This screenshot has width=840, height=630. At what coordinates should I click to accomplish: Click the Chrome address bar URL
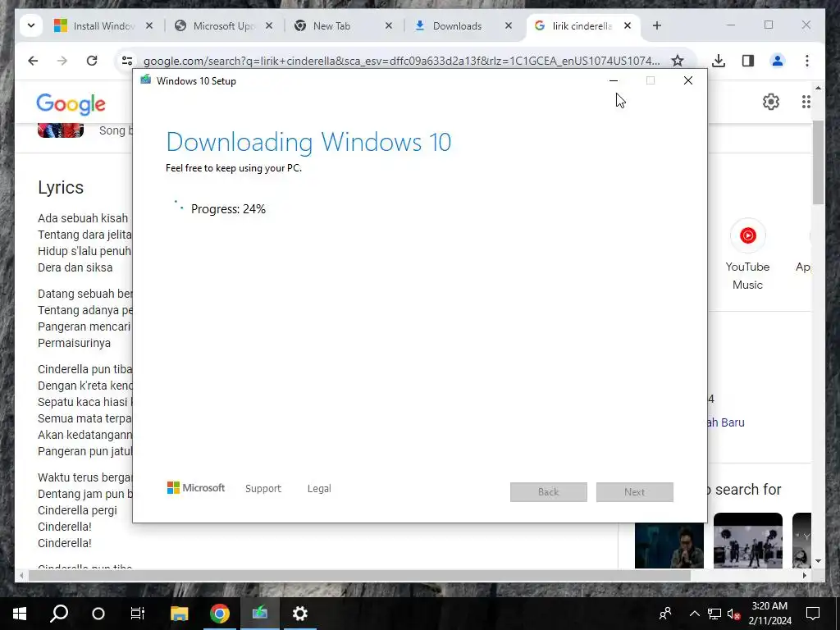pyautogui.click(x=401, y=61)
